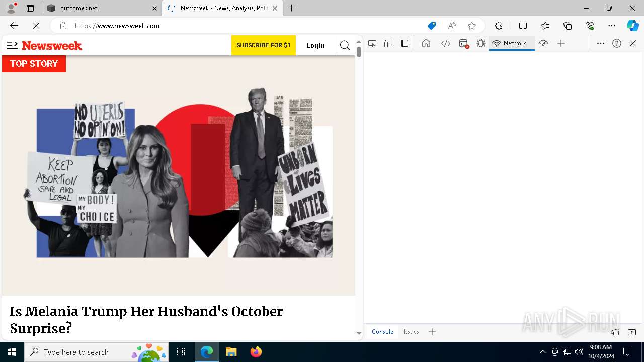Open the taskbar clock and date
The image size is (644, 362).
601,352
